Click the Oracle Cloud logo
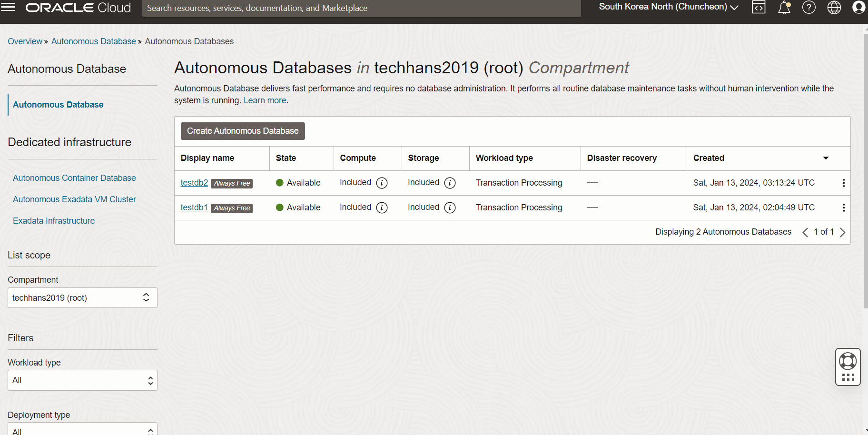Viewport: 868px width, 435px height. [x=78, y=8]
